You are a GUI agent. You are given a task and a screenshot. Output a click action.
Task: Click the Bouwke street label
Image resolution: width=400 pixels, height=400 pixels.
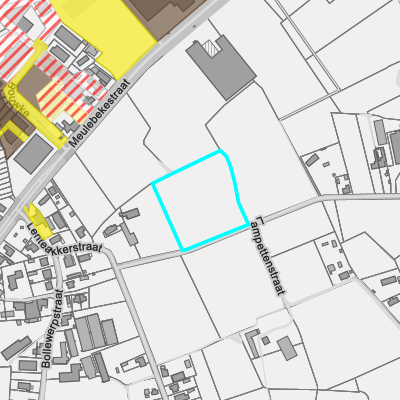pos(18,100)
